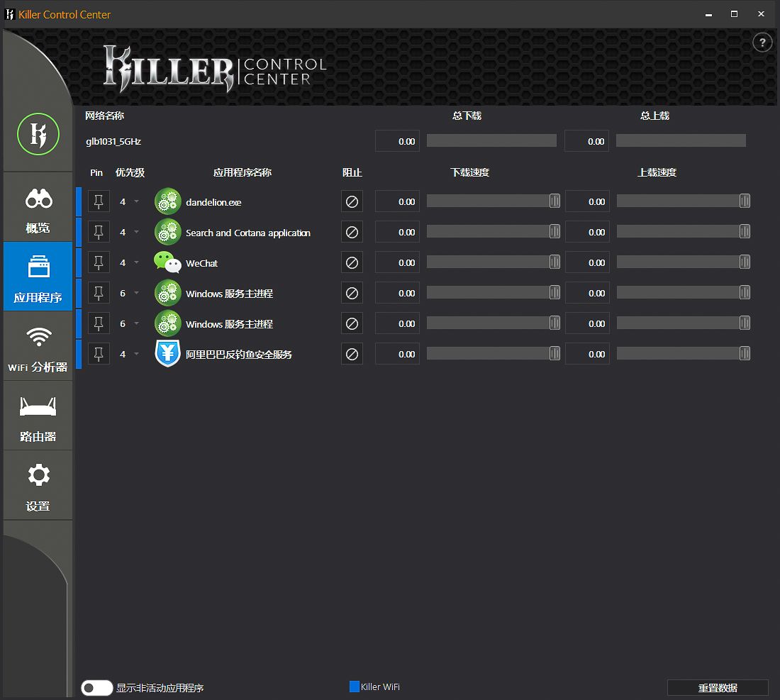Viewport: 780px width, 700px height.
Task: Click the Killer icon in the title bar
Action: (x=9, y=14)
